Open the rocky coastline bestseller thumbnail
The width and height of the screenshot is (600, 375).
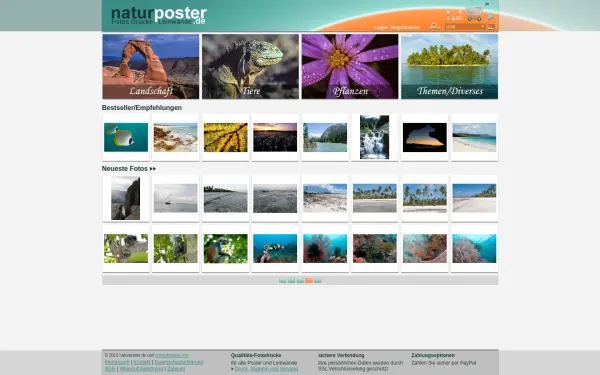[x=176, y=137]
